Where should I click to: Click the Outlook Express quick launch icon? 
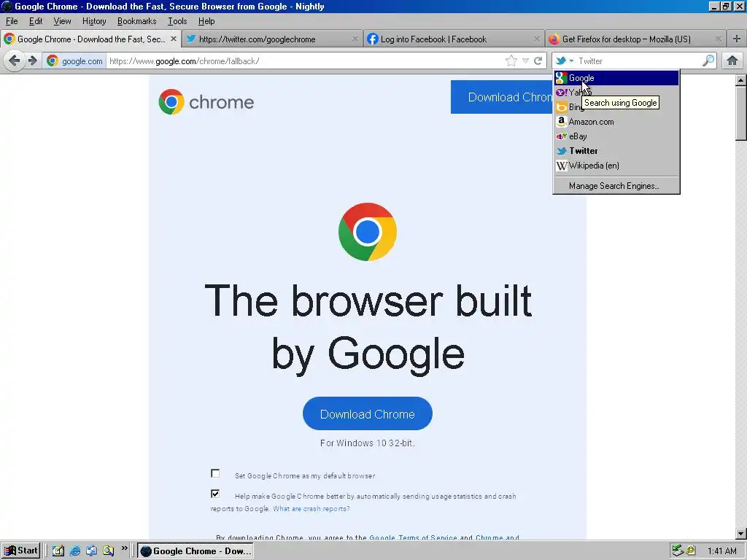[91, 551]
